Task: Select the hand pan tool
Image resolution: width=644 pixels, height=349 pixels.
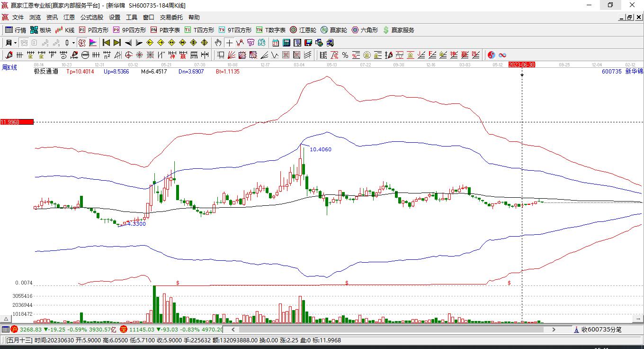Action: click(218, 43)
